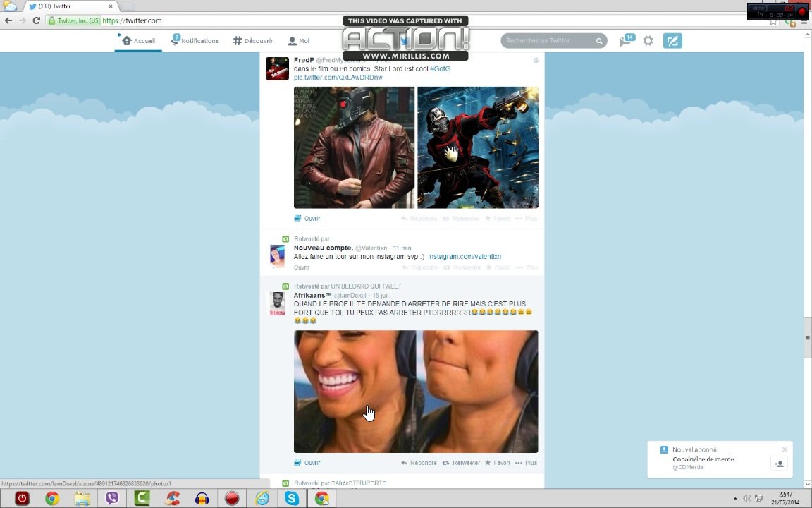The image size is (812, 508).
Task: Click the scrollbar up arrow
Action: click(807, 34)
